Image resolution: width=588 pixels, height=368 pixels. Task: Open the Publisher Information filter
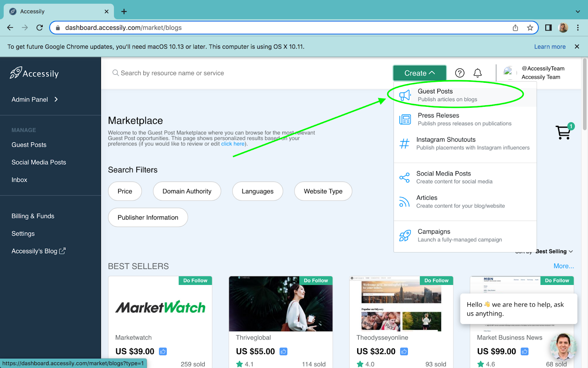148,217
